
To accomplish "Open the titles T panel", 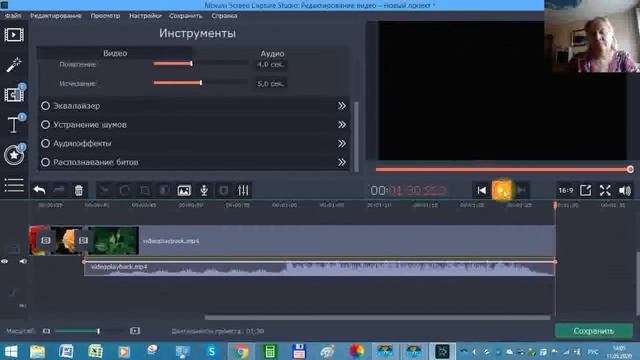I will pos(14,124).
